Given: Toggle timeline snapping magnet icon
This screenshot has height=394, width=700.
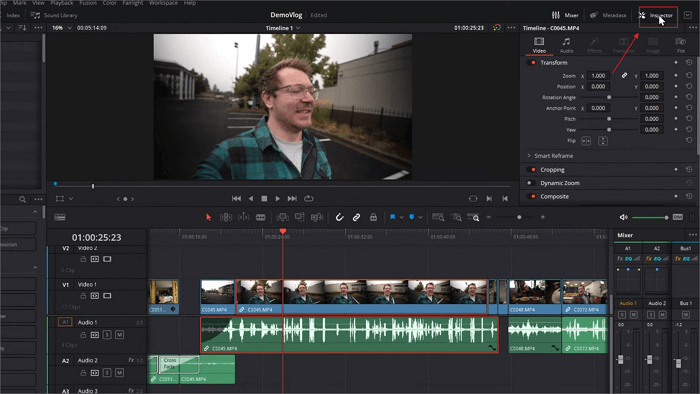Looking at the screenshot, I should pos(339,217).
